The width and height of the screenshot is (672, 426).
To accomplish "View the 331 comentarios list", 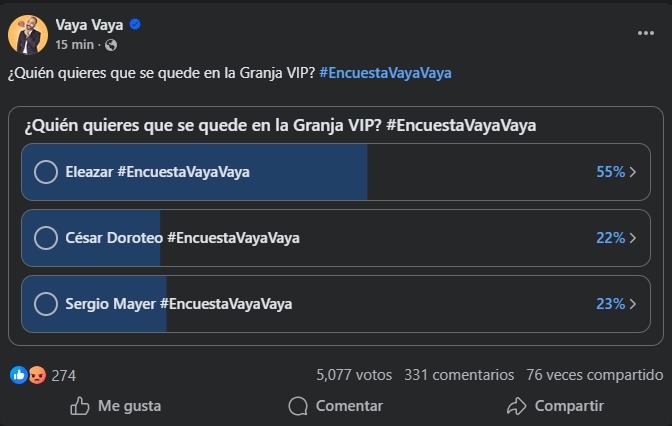I will click(459, 375).
